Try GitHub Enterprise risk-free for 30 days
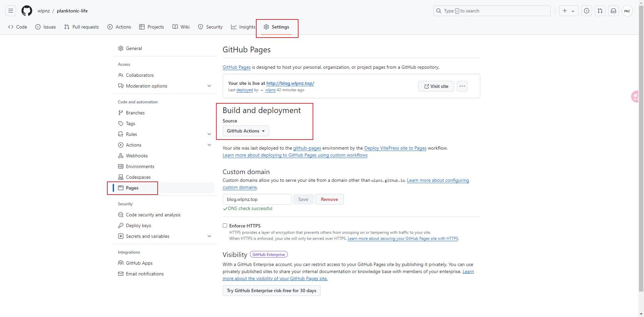Image resolution: width=644 pixels, height=317 pixels. click(x=272, y=290)
